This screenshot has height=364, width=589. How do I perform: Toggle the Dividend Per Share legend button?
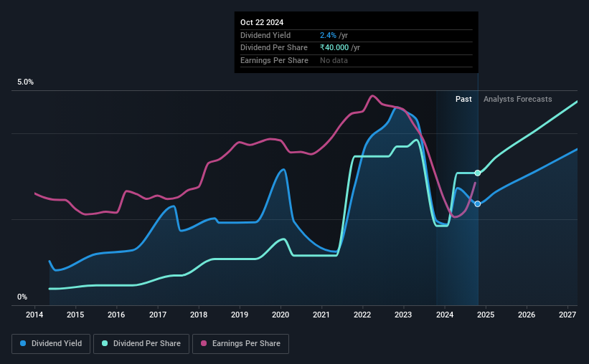(141, 344)
